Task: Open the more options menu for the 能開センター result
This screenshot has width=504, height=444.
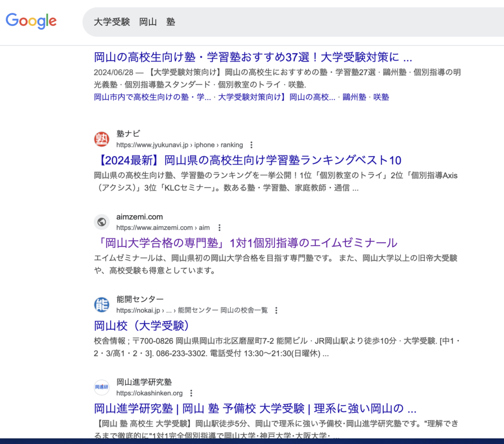Action: [276, 311]
